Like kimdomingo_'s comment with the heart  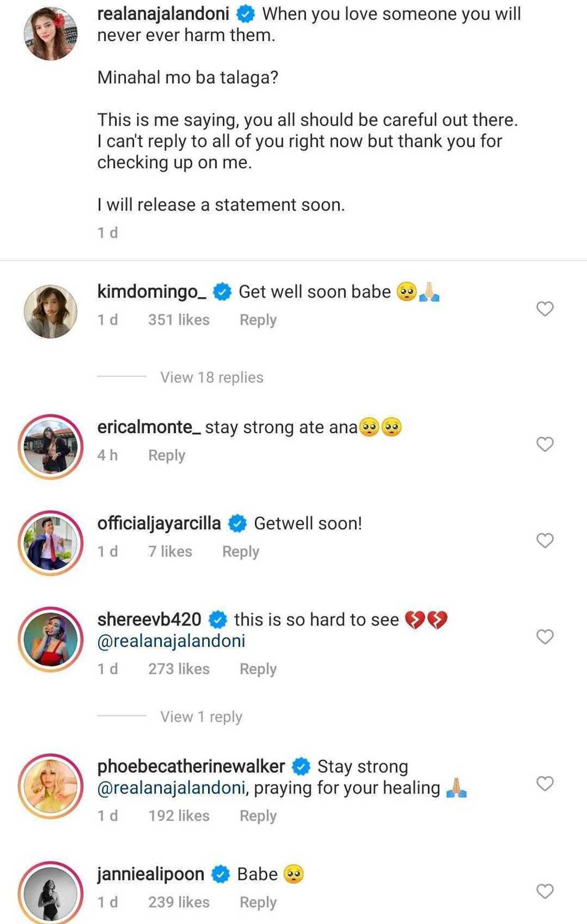point(545,309)
